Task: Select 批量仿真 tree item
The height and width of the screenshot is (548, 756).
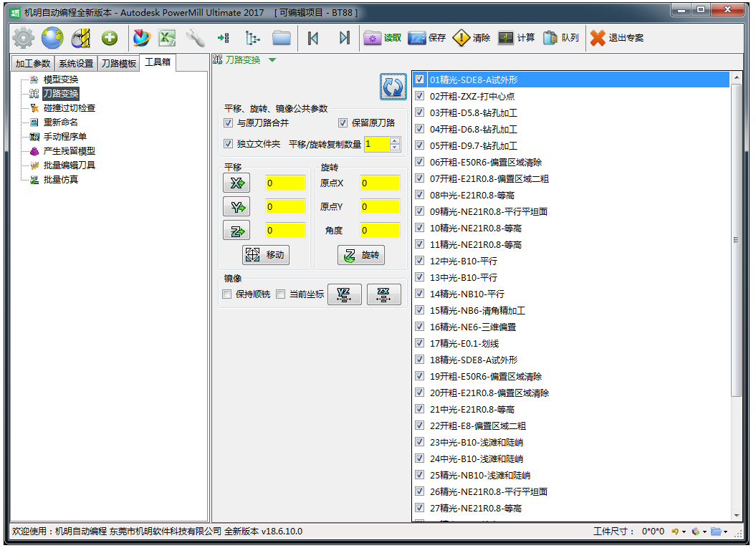Action: tap(61, 179)
